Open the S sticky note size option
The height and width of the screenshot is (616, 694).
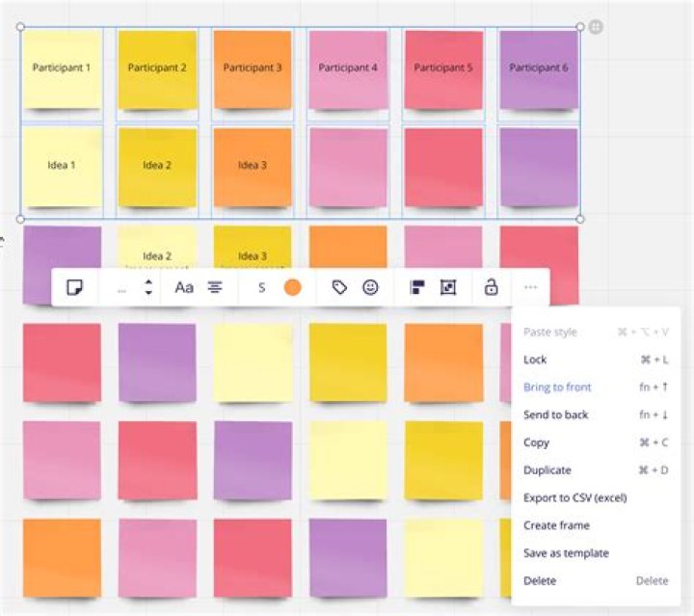pyautogui.click(x=261, y=288)
